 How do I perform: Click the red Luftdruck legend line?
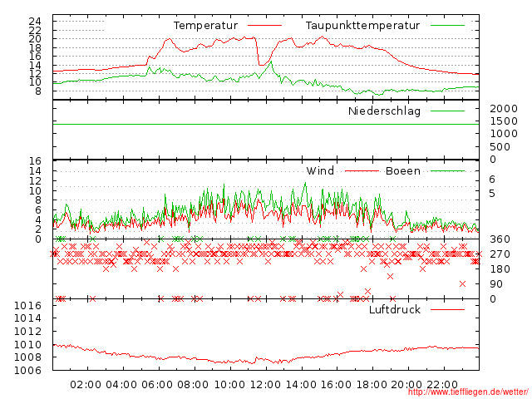[447, 309]
